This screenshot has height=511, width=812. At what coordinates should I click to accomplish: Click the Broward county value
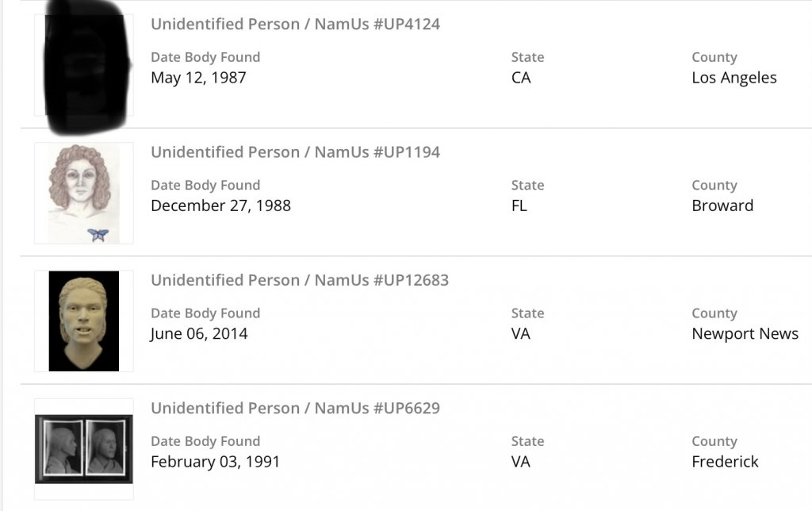click(722, 206)
